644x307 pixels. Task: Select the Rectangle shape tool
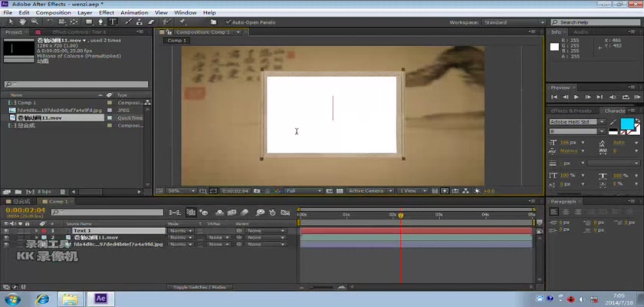(x=89, y=22)
